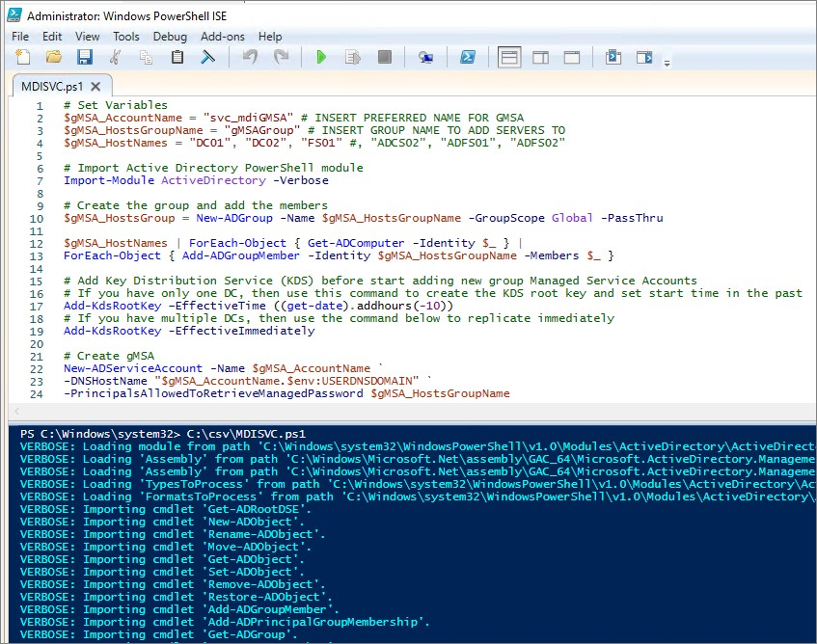This screenshot has width=817, height=644.
Task: Undo the last edit
Action: coord(251,56)
